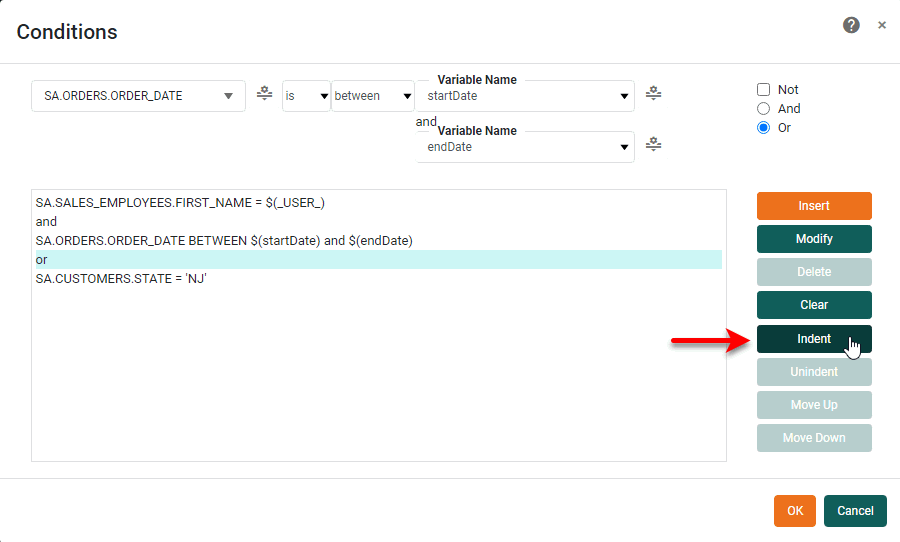Select the FIRST_NAME = $(_USER_) condition line

(180, 202)
